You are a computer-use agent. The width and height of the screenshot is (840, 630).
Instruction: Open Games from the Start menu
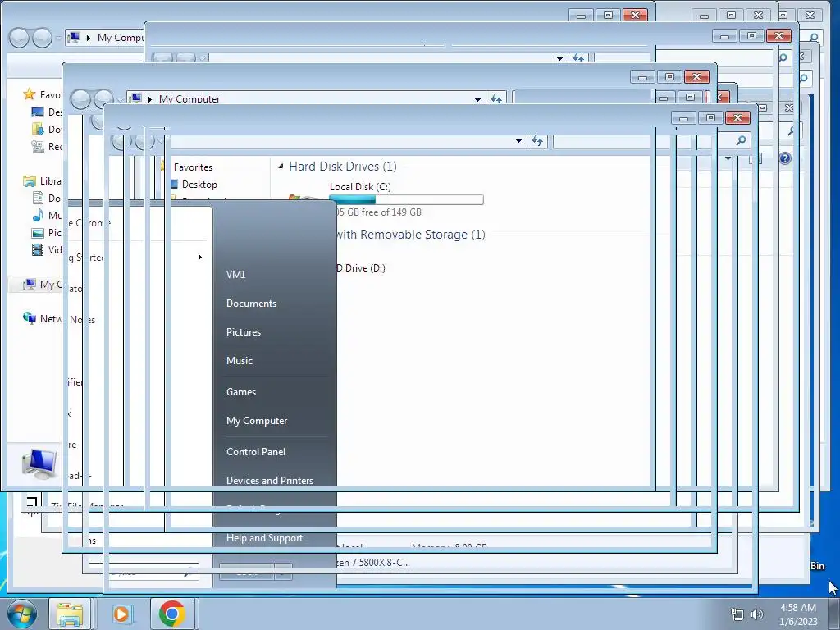click(x=241, y=391)
